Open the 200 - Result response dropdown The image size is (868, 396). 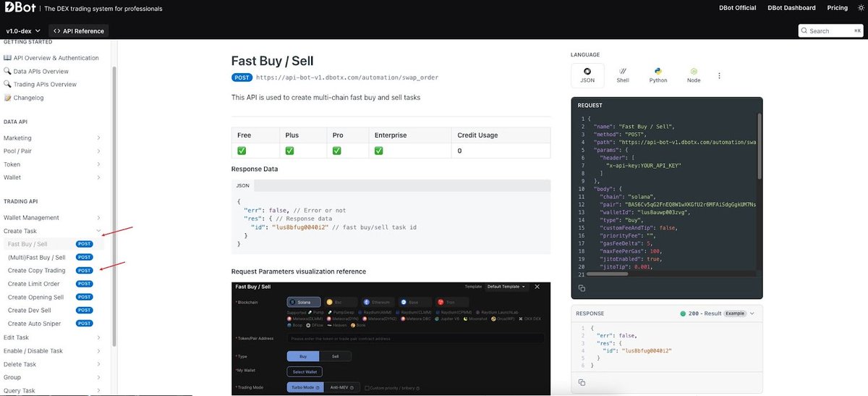point(718,313)
